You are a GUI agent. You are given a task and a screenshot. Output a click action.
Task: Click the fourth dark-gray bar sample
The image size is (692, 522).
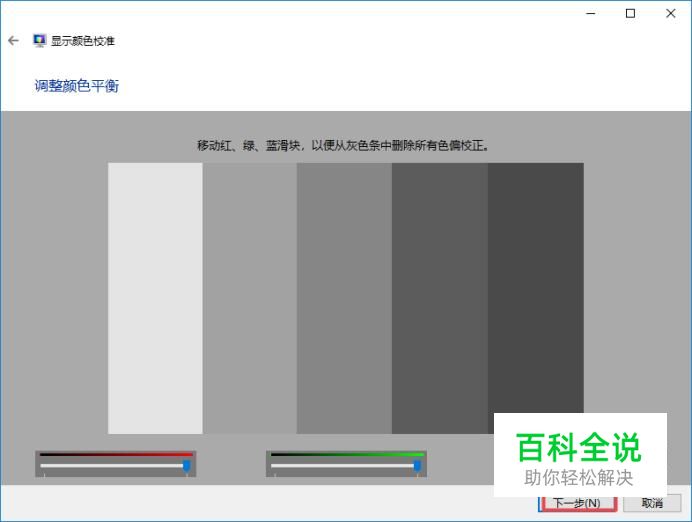(440, 298)
